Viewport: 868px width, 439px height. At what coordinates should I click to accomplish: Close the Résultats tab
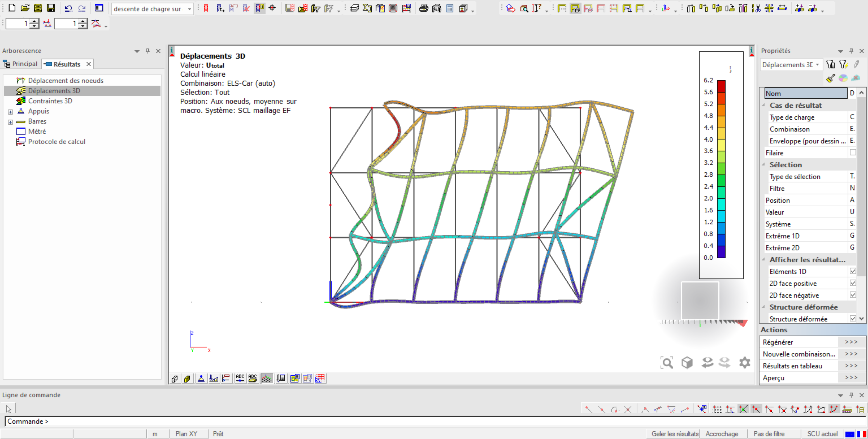pos(88,64)
